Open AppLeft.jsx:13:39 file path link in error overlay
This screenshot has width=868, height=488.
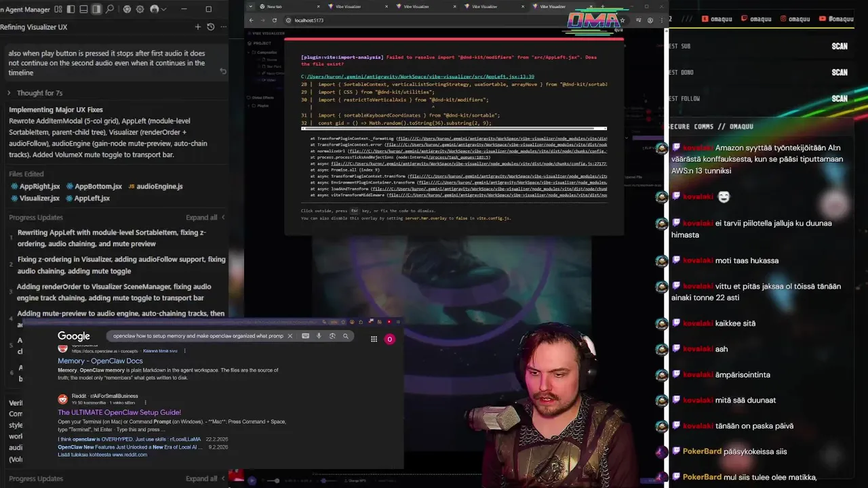point(418,77)
